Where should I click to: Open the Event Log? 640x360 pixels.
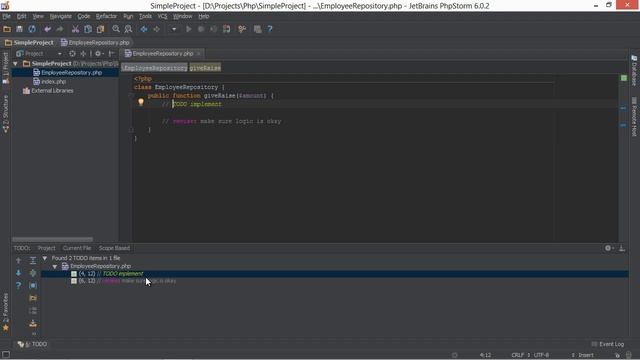click(608, 344)
